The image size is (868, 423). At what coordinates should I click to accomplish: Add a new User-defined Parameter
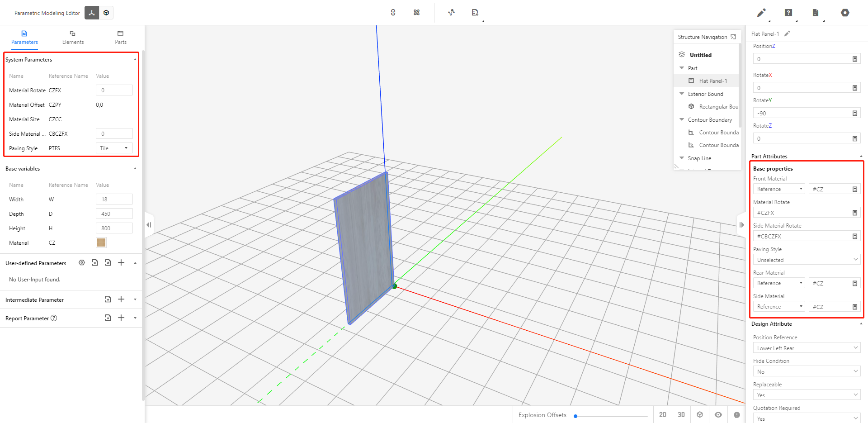pos(121,263)
